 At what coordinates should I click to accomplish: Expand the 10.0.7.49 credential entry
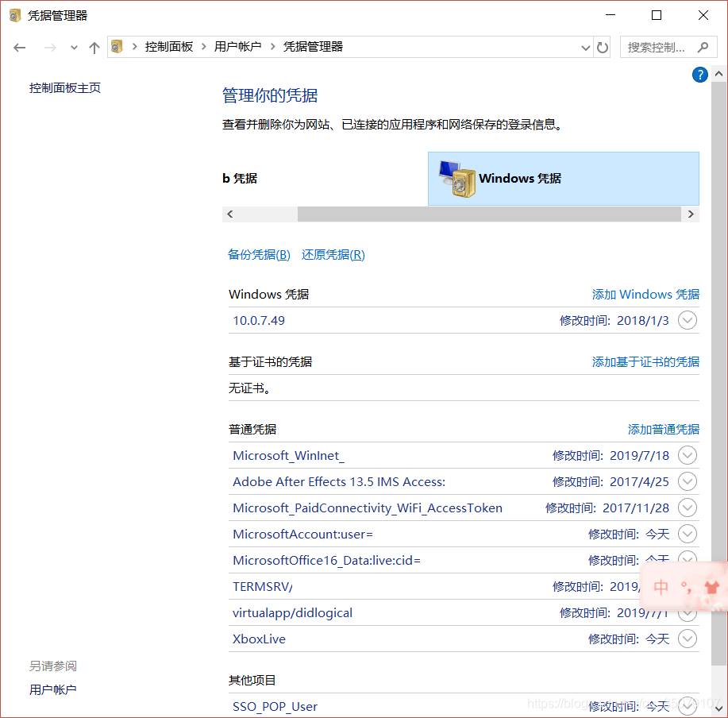coord(688,321)
